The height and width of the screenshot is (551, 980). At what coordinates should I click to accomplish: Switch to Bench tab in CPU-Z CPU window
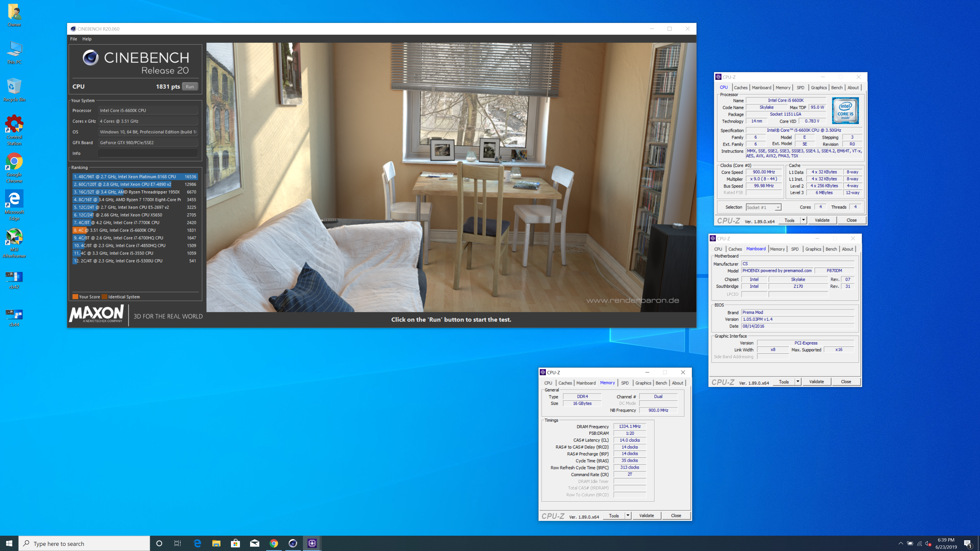coord(837,87)
